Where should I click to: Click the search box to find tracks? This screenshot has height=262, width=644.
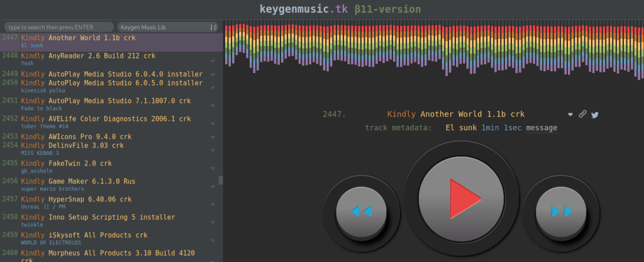pos(59,27)
